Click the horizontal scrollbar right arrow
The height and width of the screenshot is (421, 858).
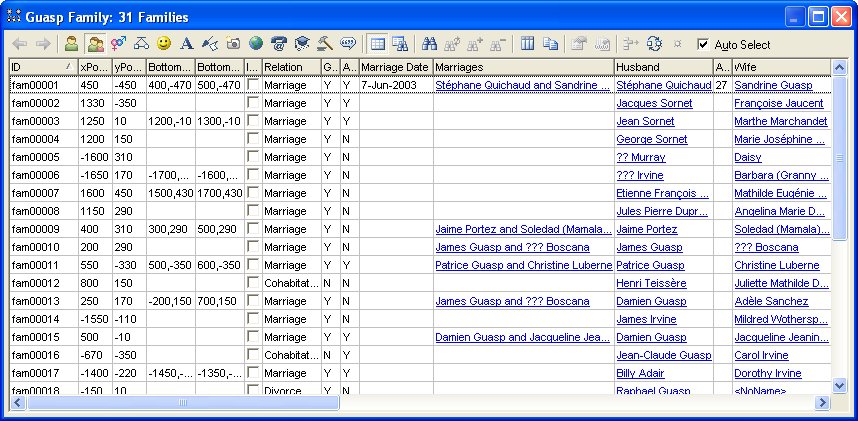822,403
